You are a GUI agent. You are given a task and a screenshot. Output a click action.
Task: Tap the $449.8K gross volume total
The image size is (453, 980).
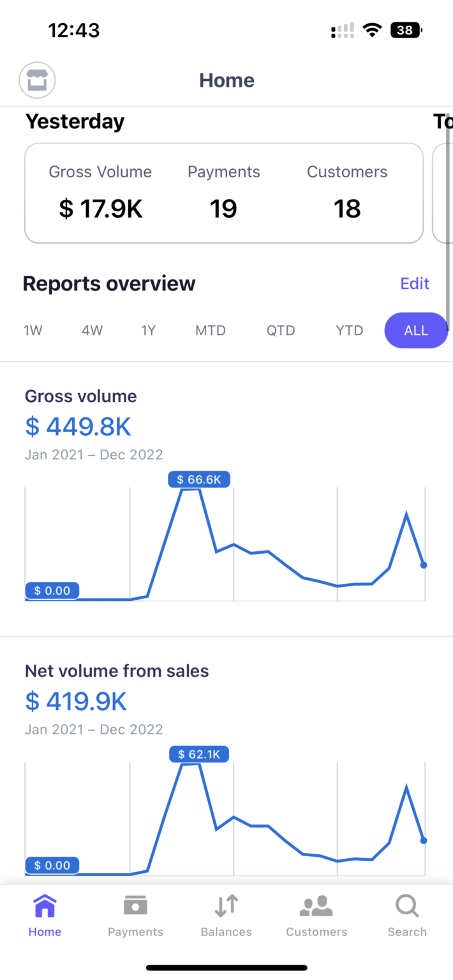click(x=78, y=426)
